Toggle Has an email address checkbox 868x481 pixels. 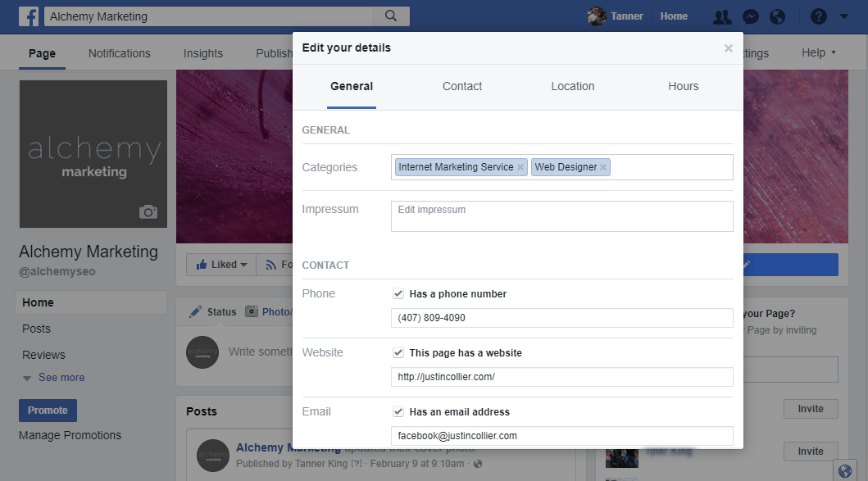tap(398, 411)
